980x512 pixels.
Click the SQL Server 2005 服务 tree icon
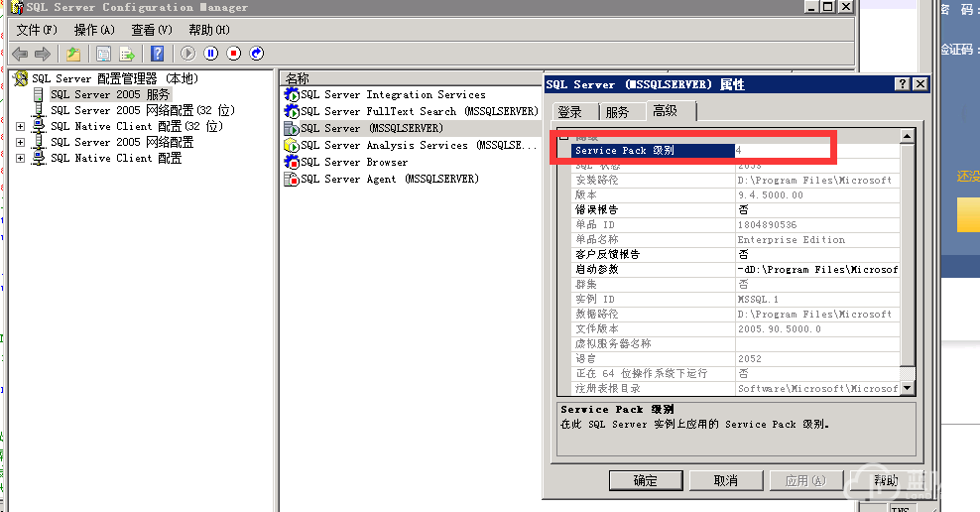point(39,94)
